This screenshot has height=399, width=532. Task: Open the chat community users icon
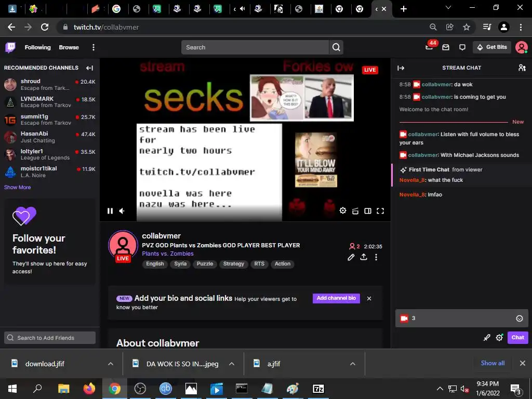[522, 68]
